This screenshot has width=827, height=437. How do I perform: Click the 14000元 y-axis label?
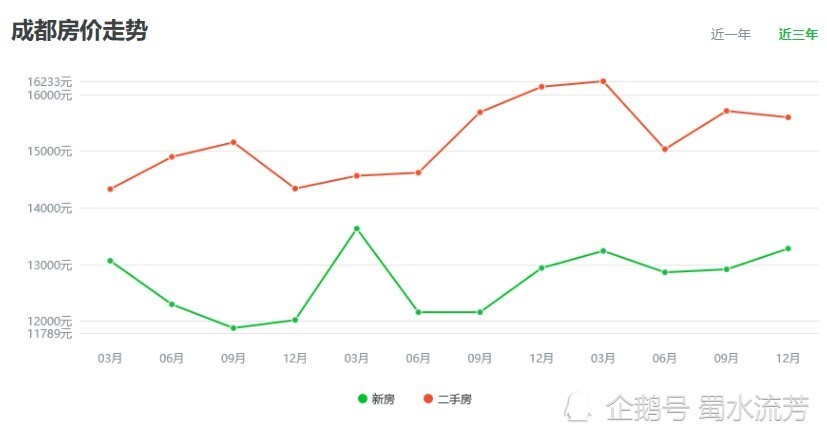coord(50,208)
